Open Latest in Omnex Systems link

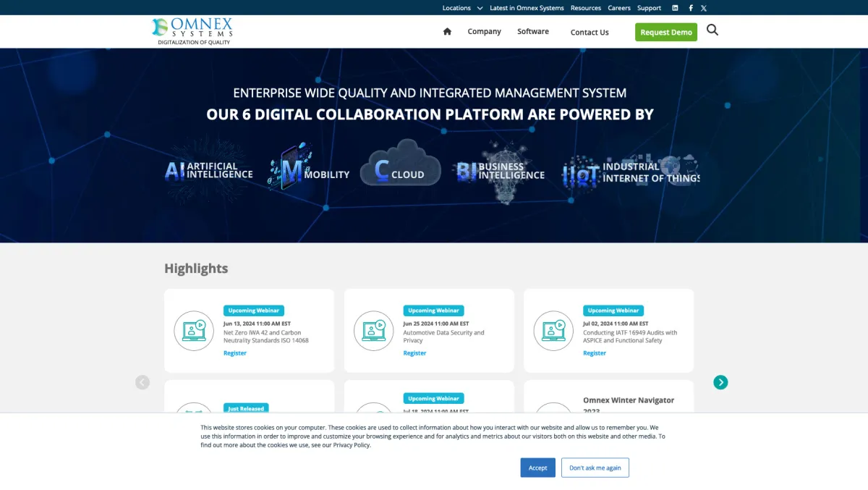pyautogui.click(x=527, y=8)
